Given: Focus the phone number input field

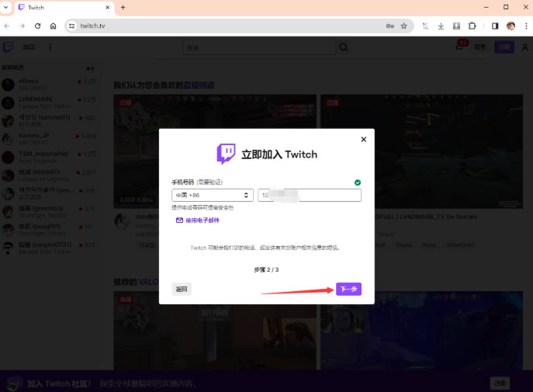Looking at the screenshot, I should pos(310,195).
